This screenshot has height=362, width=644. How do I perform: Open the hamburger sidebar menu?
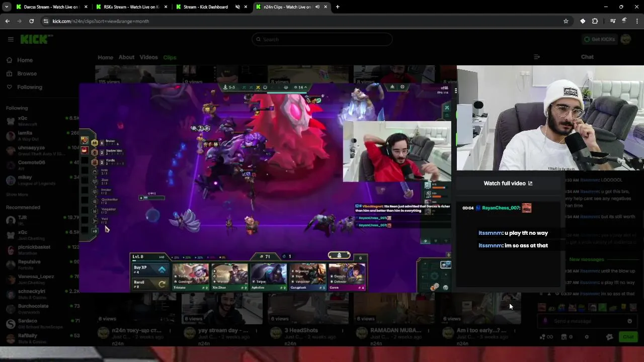11,39
